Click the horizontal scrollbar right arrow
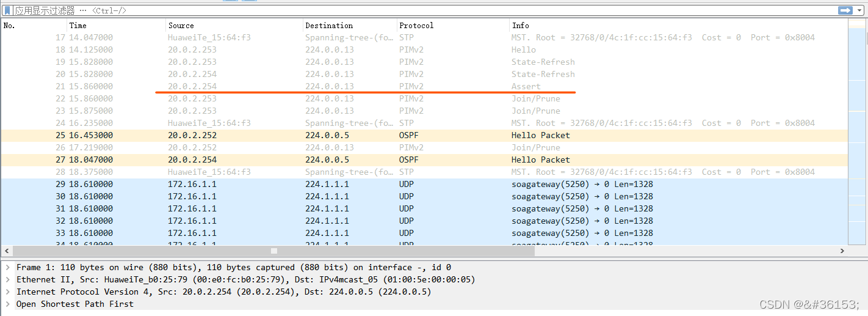This screenshot has width=868, height=316. (842, 251)
